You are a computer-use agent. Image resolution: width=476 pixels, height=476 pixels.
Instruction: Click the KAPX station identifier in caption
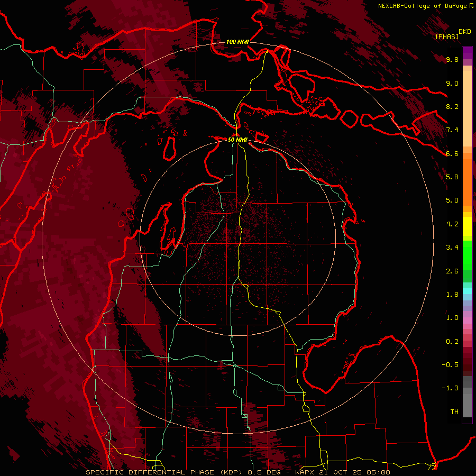(x=305, y=472)
